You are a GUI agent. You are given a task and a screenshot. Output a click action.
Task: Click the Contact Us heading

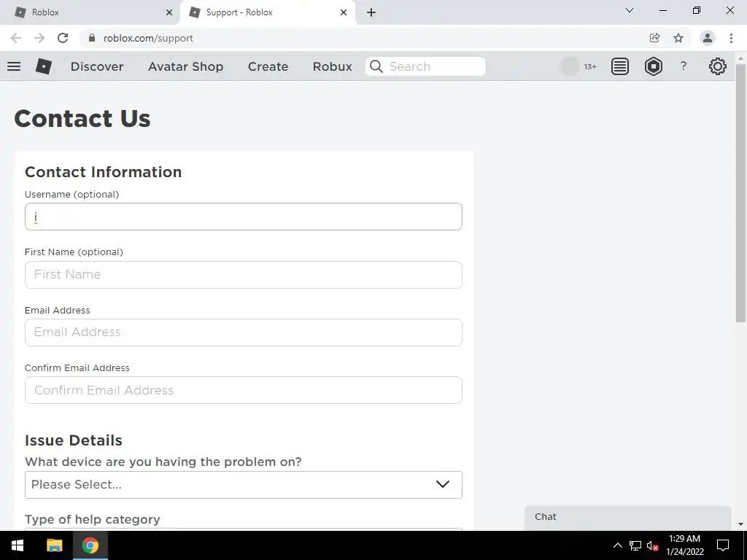82,118
